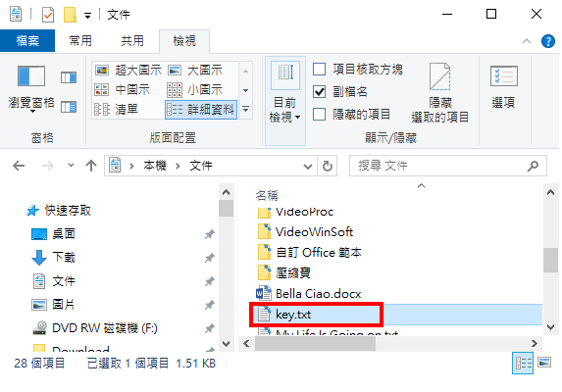The height and width of the screenshot is (392, 562).
Task: Expand the layout gallery more arrow
Action: [246, 109]
